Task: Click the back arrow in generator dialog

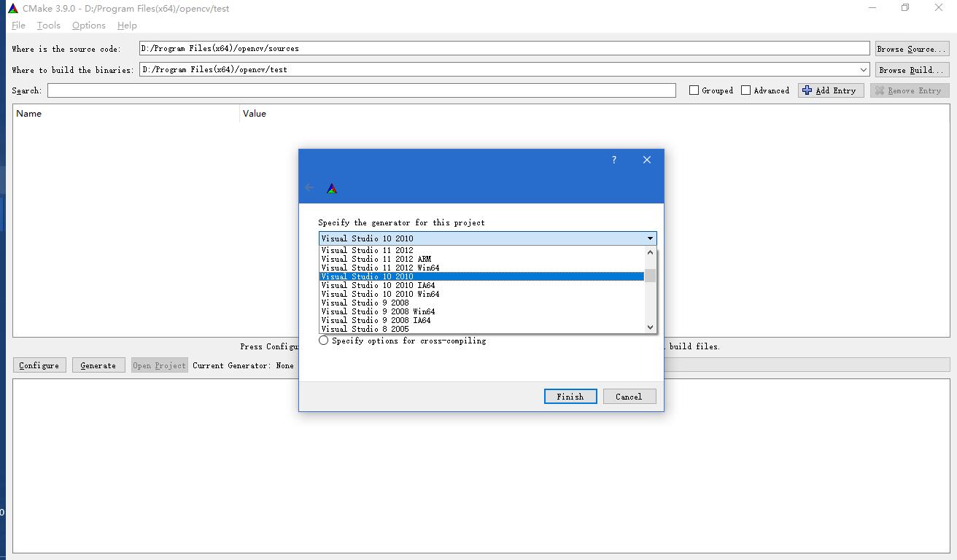Action: click(309, 187)
